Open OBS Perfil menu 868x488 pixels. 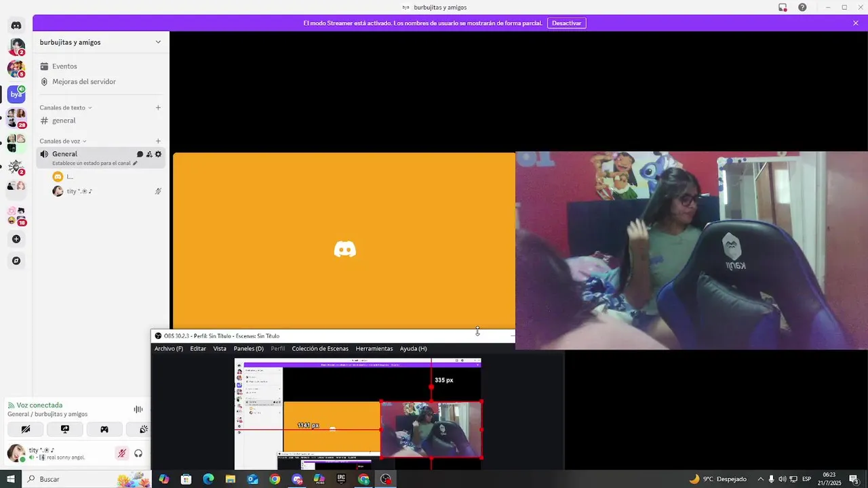click(x=278, y=348)
